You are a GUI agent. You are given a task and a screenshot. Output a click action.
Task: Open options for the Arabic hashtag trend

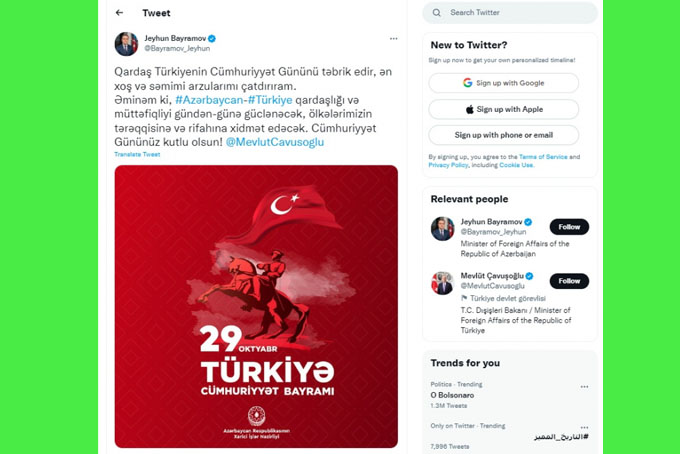(x=585, y=427)
